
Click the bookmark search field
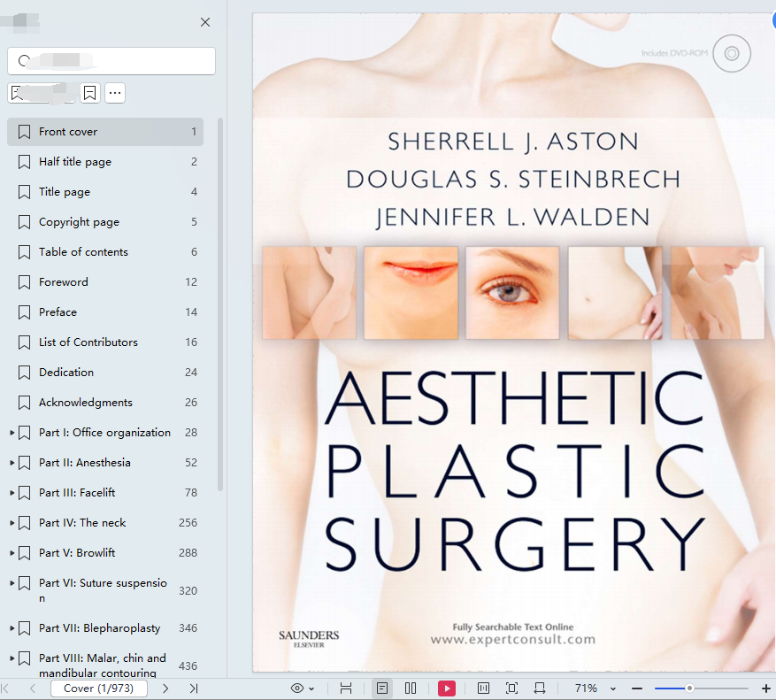tap(111, 61)
